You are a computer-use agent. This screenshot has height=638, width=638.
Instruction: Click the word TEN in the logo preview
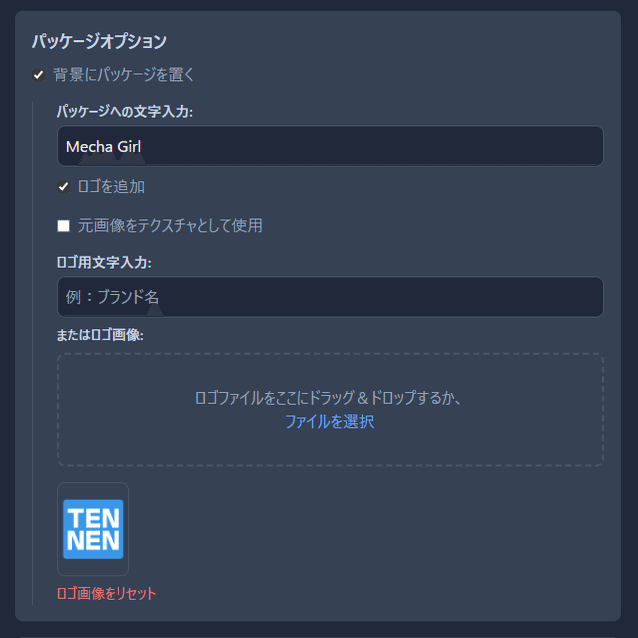coord(93,516)
